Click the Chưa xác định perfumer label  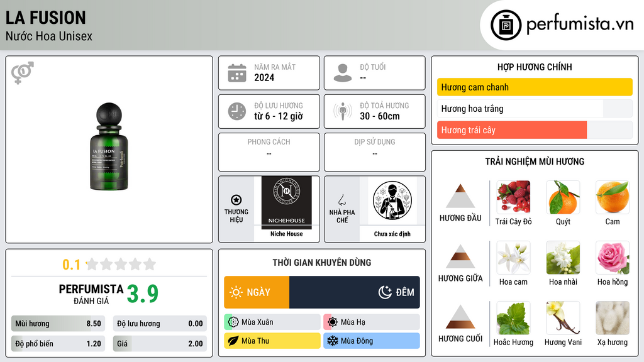(x=392, y=234)
